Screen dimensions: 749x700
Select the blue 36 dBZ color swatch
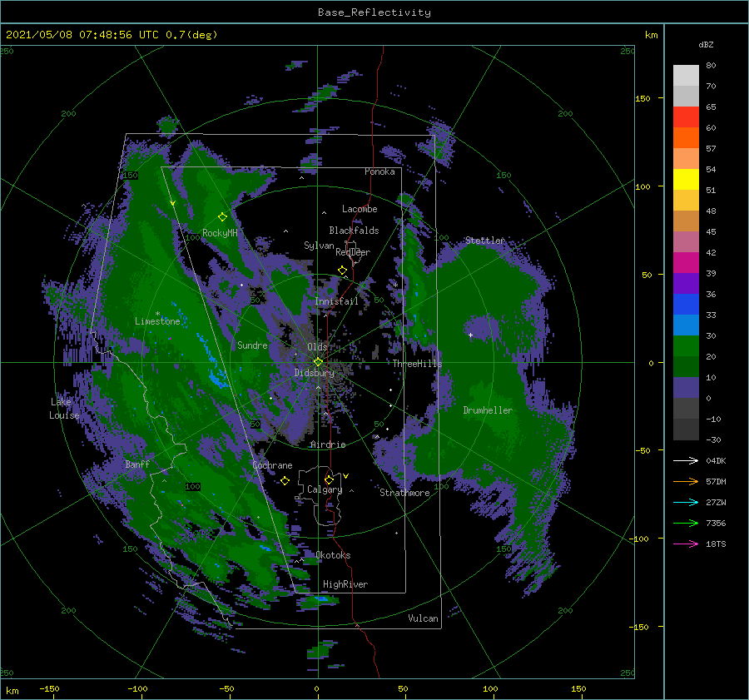click(x=686, y=304)
